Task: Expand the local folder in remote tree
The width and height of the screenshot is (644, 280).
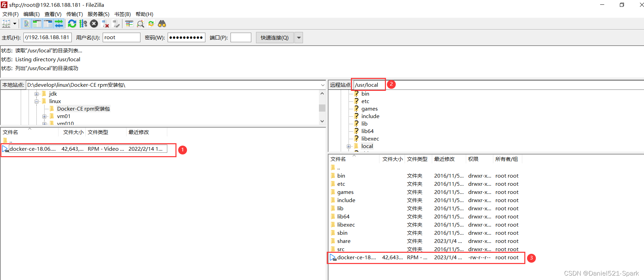Action: (x=349, y=146)
